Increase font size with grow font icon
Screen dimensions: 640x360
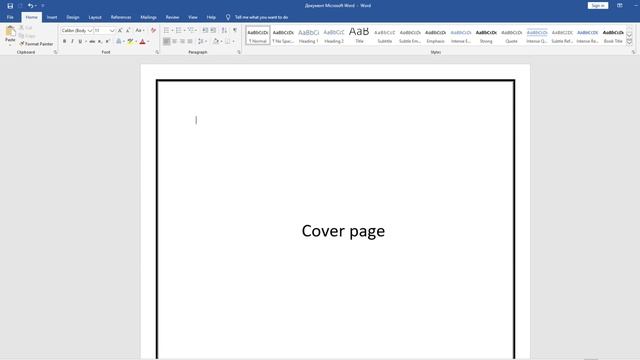120,31
